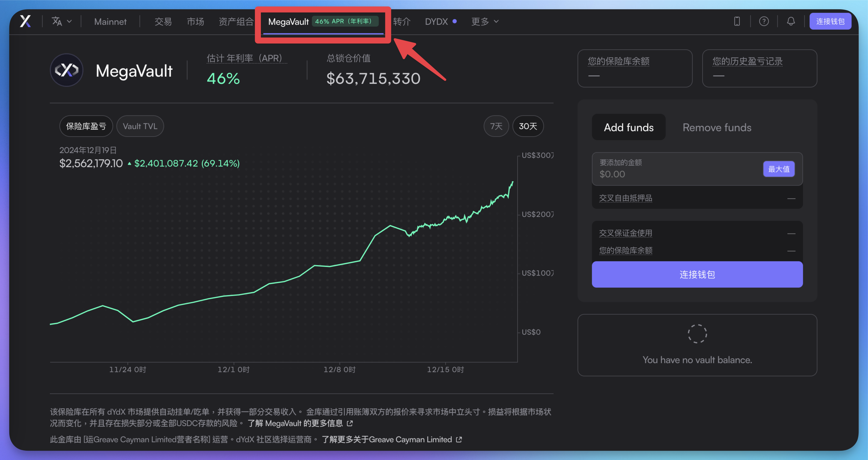Click the $63,715,330 total value locked

(x=373, y=79)
